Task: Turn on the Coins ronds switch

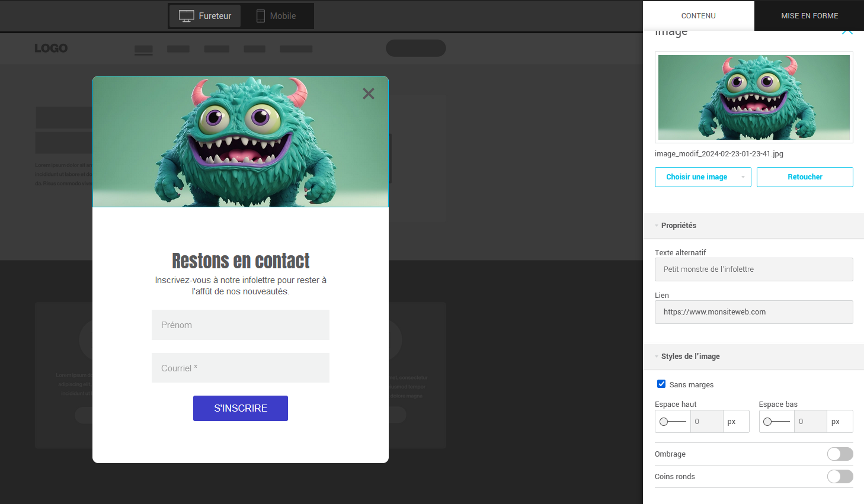Action: [840, 477]
